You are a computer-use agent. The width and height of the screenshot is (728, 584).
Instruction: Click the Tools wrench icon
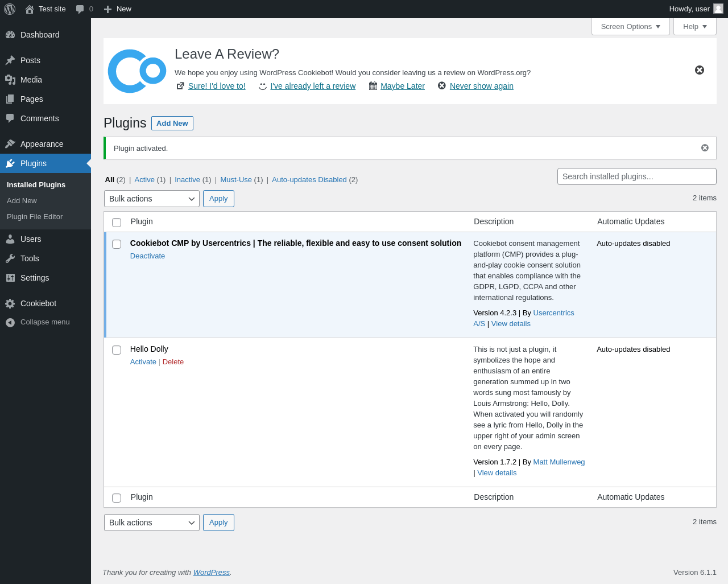coord(10,258)
